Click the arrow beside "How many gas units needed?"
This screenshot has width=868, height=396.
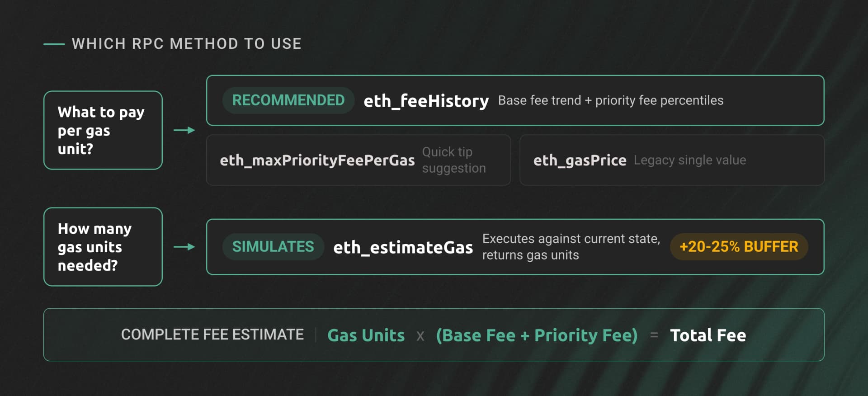(x=184, y=247)
